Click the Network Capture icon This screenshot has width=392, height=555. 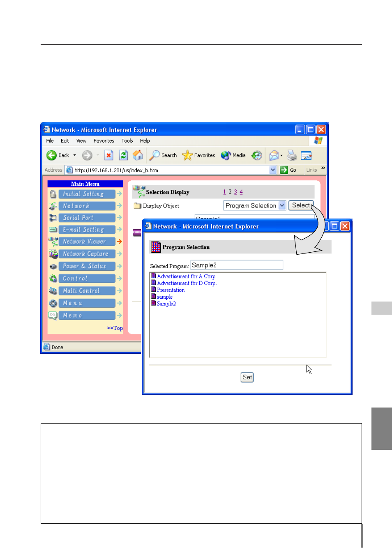[53, 254]
